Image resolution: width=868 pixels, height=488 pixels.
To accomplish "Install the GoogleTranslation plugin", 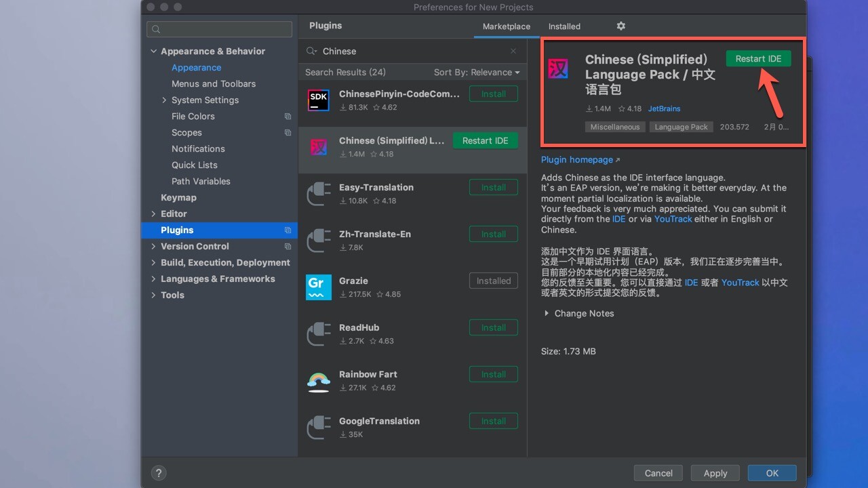I will pos(494,421).
